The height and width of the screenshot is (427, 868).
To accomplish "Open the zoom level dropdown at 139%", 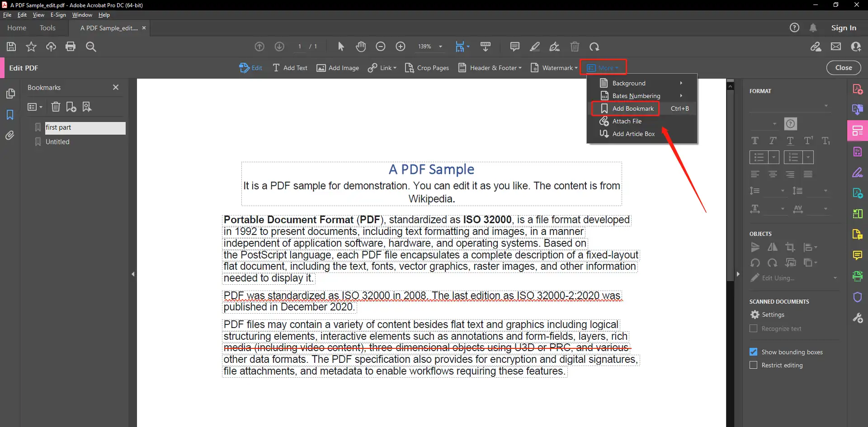I will pyautogui.click(x=440, y=47).
